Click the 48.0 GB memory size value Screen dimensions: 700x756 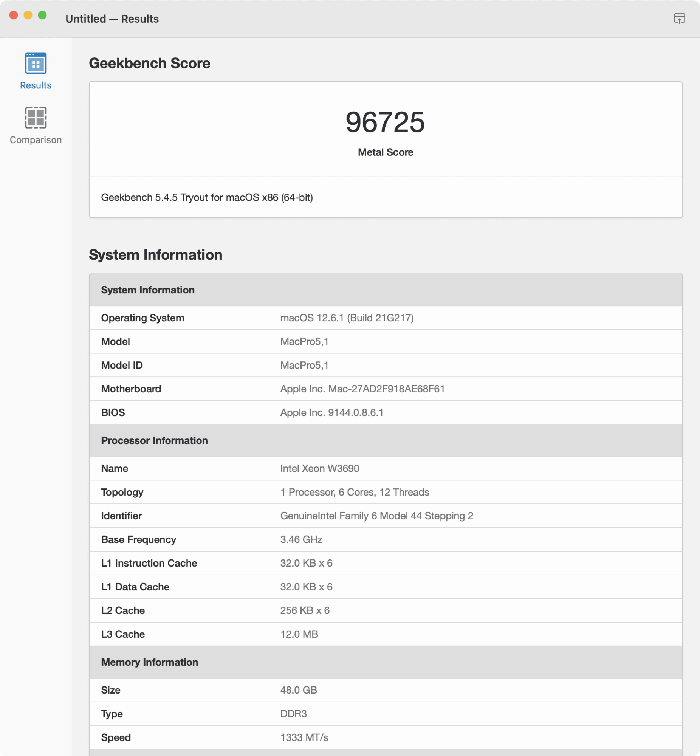(x=299, y=690)
